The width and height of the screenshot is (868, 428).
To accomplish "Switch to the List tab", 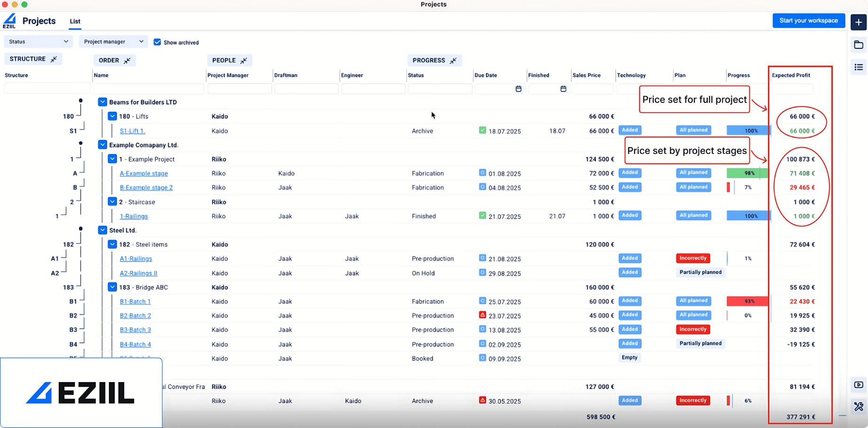I will (75, 21).
